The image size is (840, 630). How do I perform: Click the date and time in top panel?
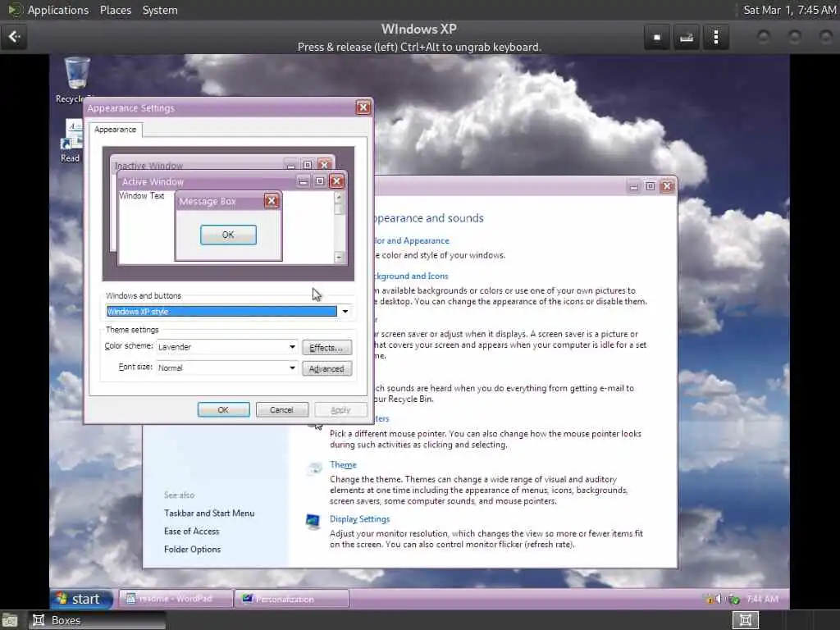click(789, 10)
